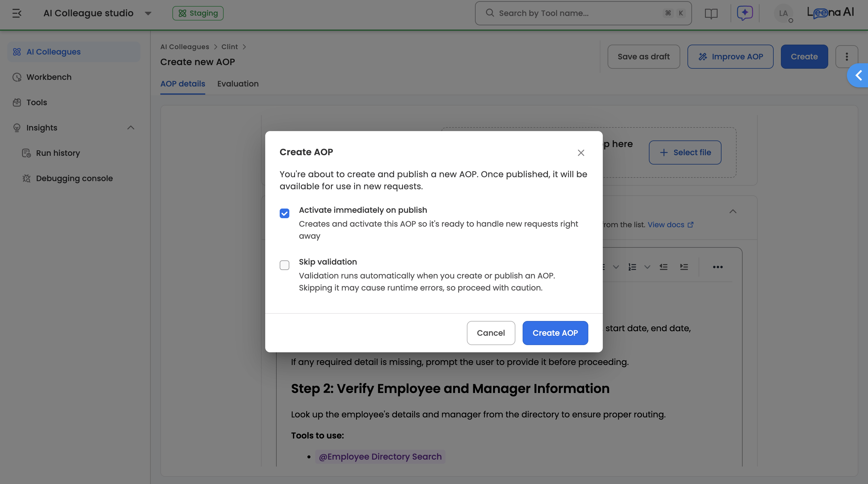868x484 pixels.
Task: Click the Insights lightbulb icon
Action: (17, 128)
